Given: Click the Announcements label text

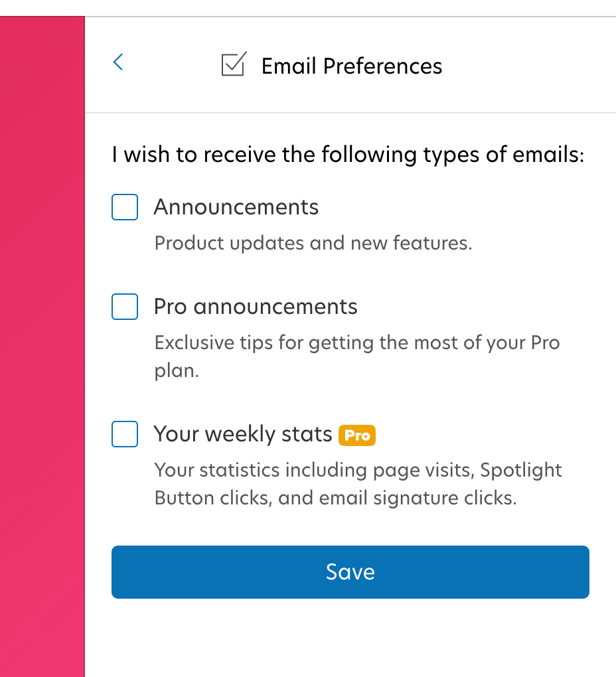Looking at the screenshot, I should tap(236, 207).
